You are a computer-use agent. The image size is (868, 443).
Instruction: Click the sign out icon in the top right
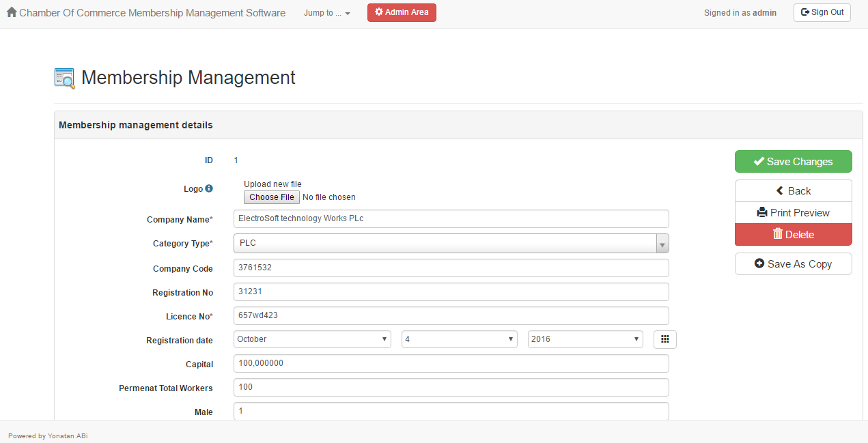tap(804, 12)
